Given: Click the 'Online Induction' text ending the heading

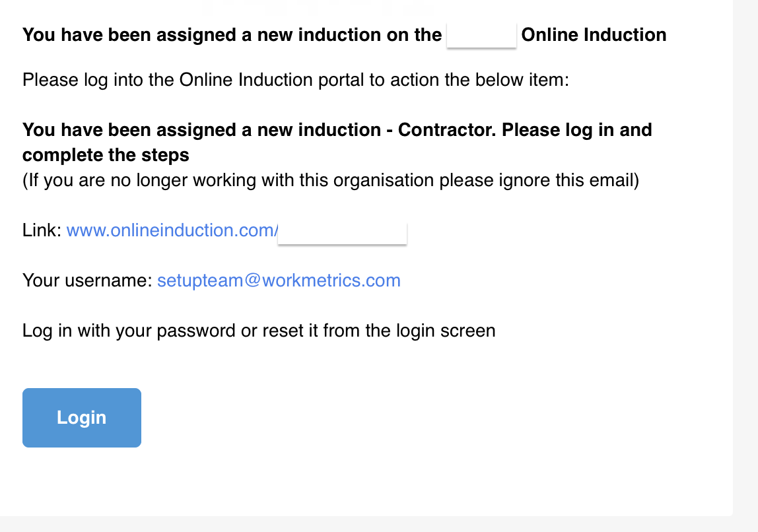Looking at the screenshot, I should coord(594,35).
